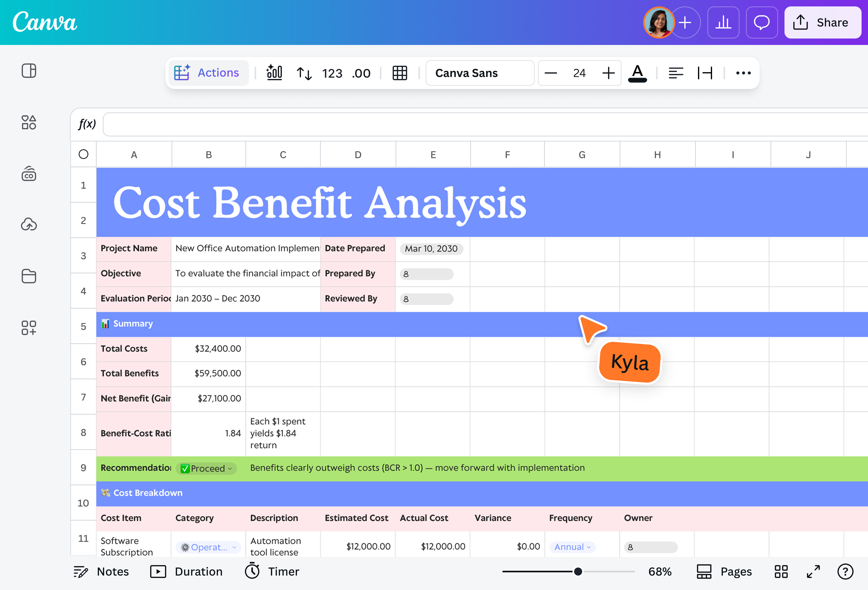Screen dimensions: 868x590
Task: Open the text color picker
Action: pyautogui.click(x=638, y=73)
